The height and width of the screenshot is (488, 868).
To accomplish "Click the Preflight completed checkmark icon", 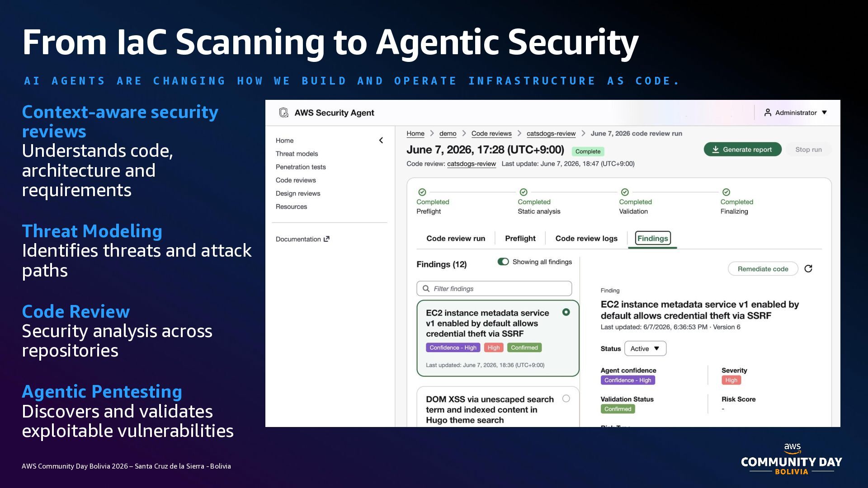I will pos(422,192).
